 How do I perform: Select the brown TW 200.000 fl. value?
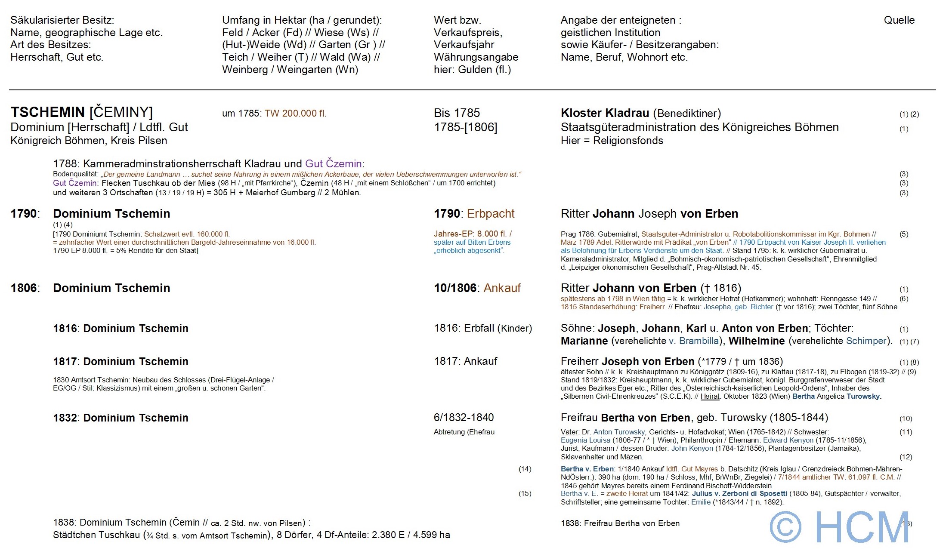tap(295, 114)
